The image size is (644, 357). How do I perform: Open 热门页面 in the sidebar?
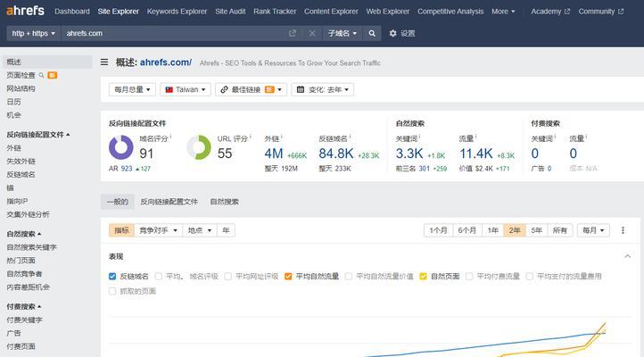(x=21, y=261)
